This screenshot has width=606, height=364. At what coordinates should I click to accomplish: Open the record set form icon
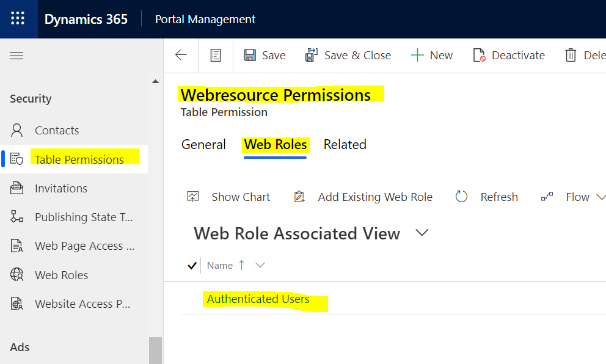click(x=216, y=56)
